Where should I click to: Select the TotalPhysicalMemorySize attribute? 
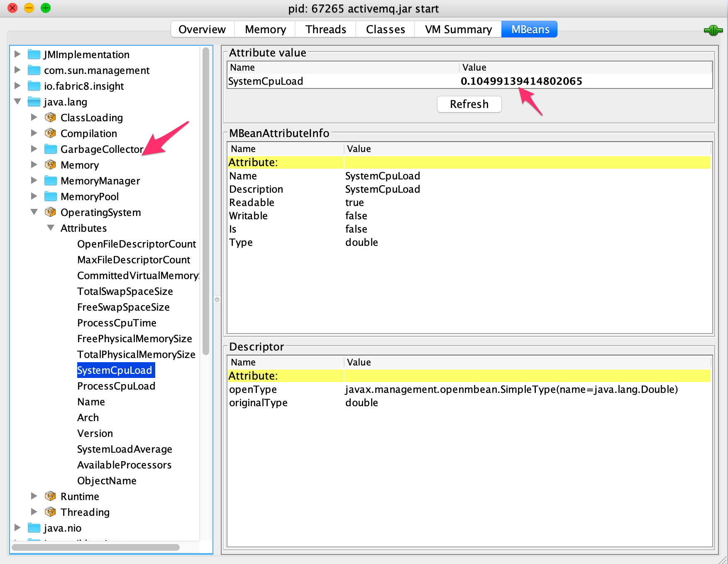click(136, 354)
